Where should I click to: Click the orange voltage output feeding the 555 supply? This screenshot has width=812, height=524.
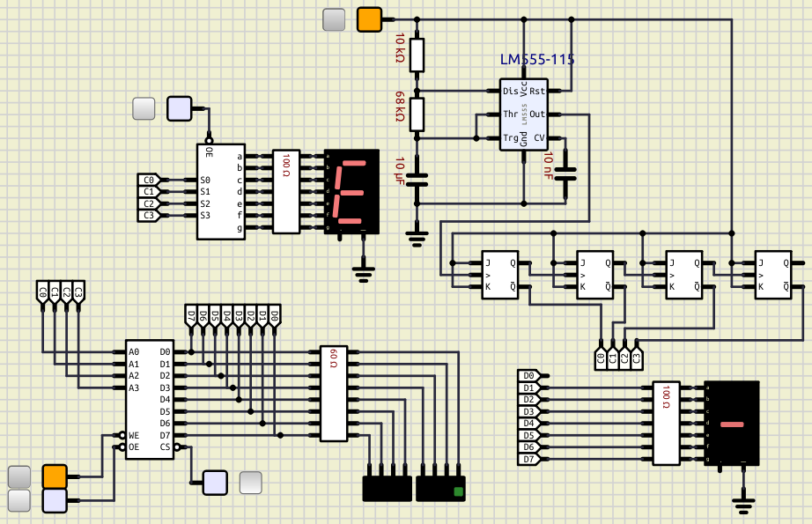click(370, 19)
